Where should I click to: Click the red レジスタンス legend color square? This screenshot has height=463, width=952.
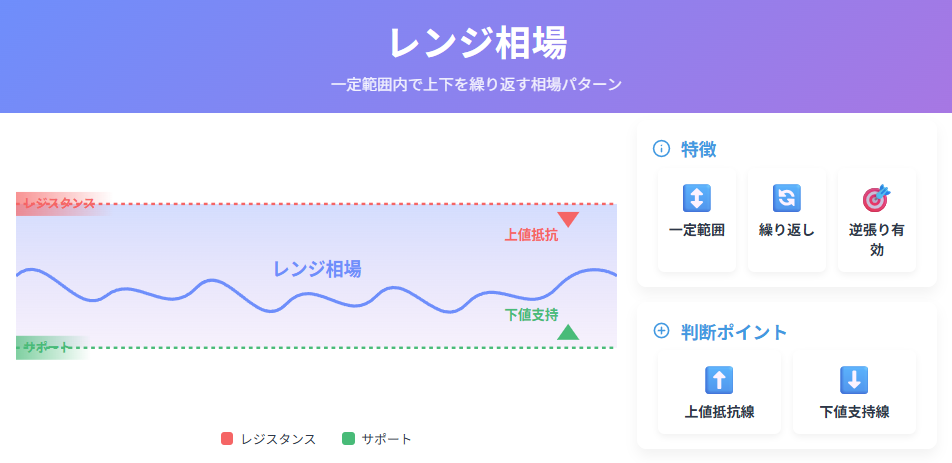pyautogui.click(x=227, y=439)
